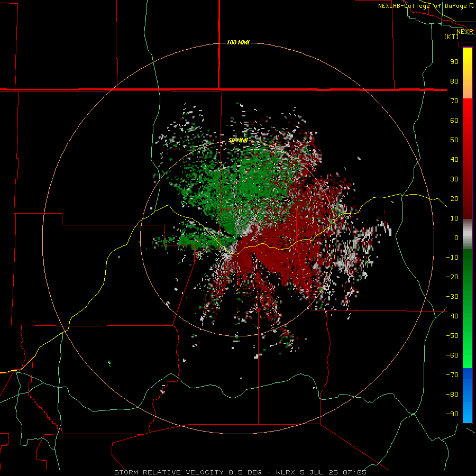Click the KLRX station identifier in caption
This screenshot has height=476, width=476.
pos(286,472)
